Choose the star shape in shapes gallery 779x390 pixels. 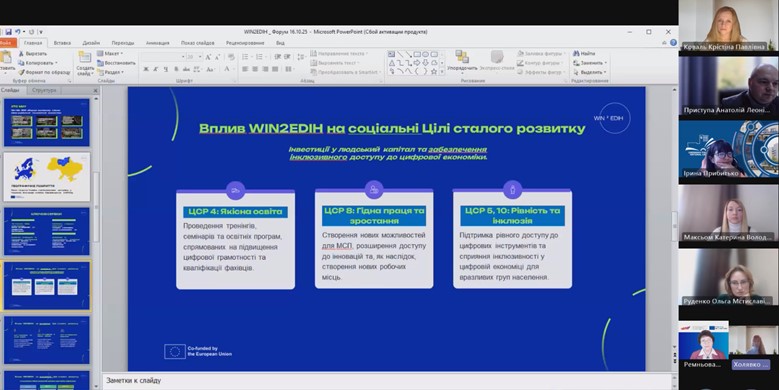434,72
